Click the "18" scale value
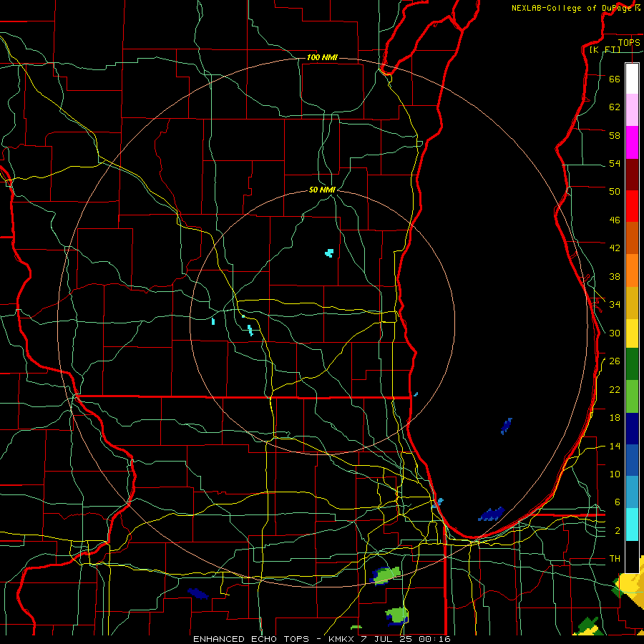The width and height of the screenshot is (644, 644). point(615,418)
